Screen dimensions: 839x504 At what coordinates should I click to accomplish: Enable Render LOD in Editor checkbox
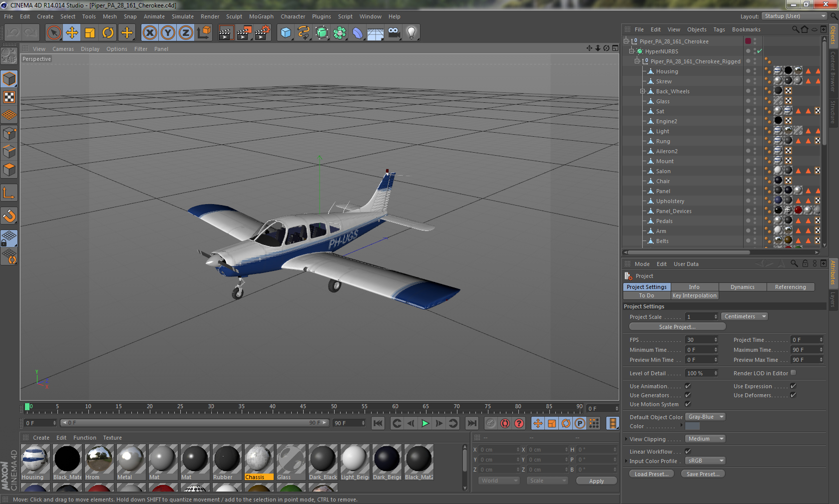(x=793, y=373)
